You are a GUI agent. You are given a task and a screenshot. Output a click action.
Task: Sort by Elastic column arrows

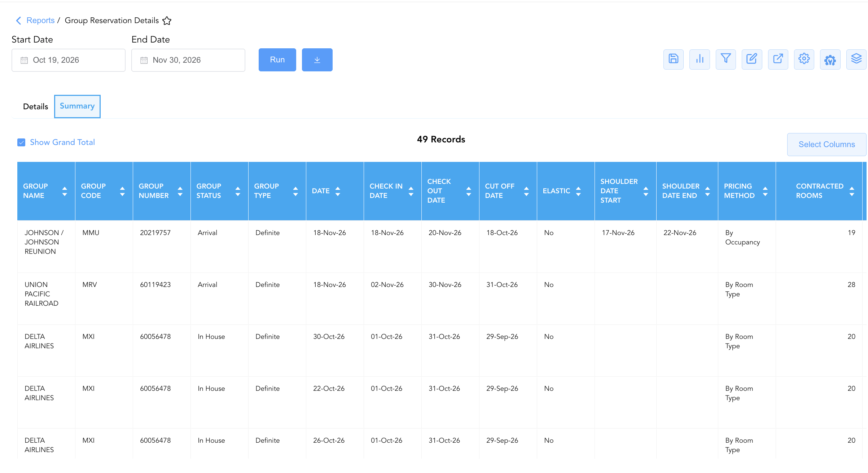point(578,191)
